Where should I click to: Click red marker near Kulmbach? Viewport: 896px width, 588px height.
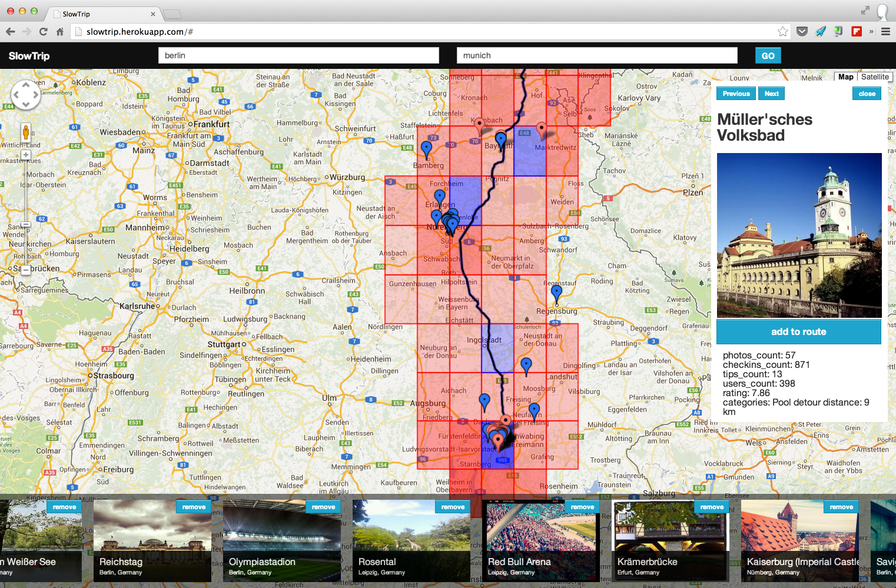[480, 127]
